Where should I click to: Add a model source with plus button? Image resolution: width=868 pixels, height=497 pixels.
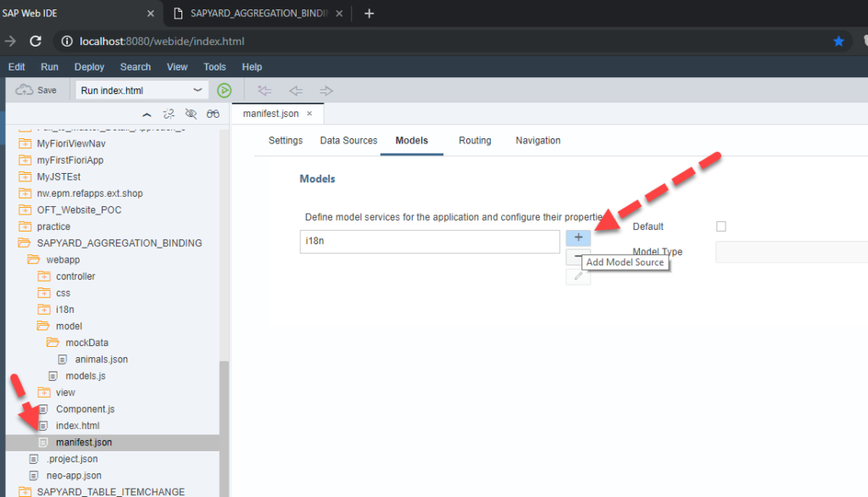click(578, 237)
